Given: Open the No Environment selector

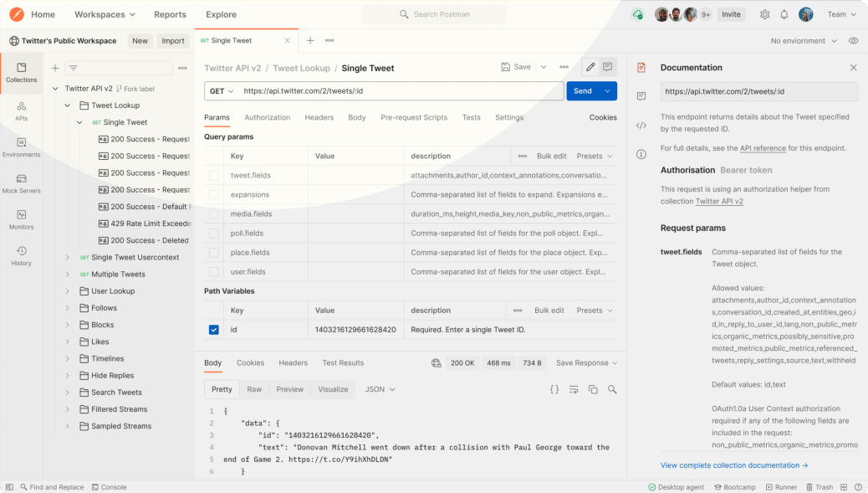Looking at the screenshot, I should pyautogui.click(x=799, y=40).
